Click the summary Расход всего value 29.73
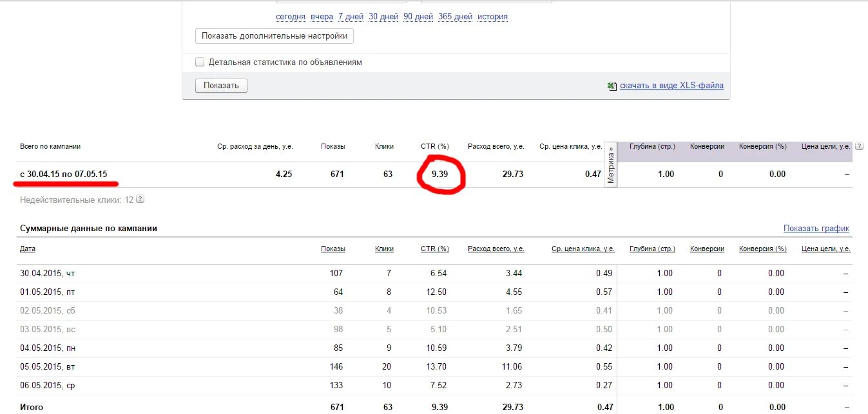This screenshot has width=868, height=414. [x=512, y=174]
